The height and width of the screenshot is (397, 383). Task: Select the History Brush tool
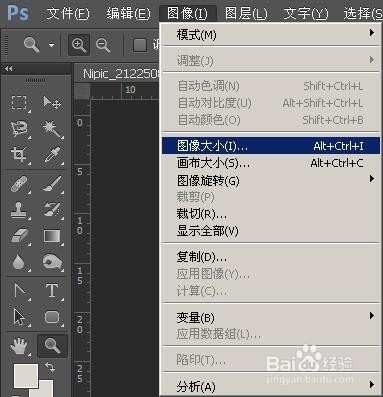tap(52, 210)
